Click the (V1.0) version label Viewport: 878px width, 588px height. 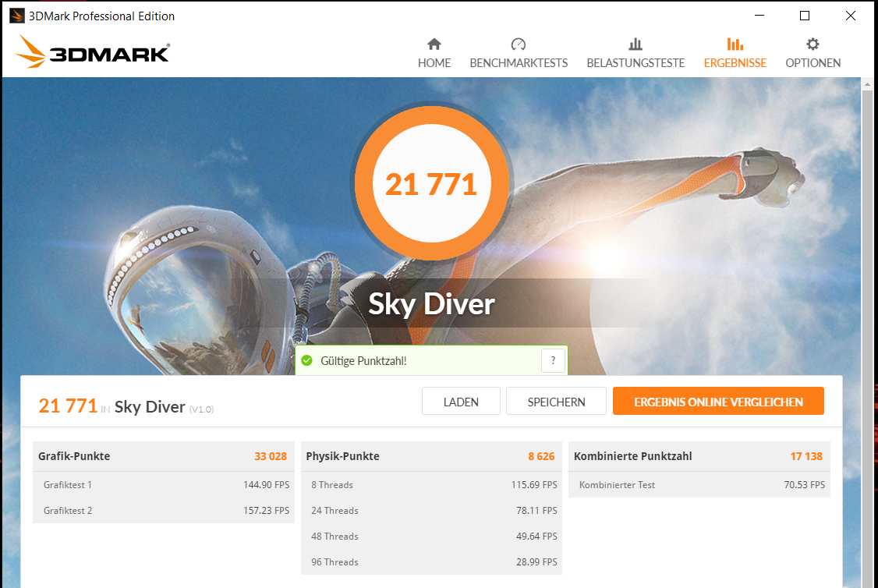[202, 409]
